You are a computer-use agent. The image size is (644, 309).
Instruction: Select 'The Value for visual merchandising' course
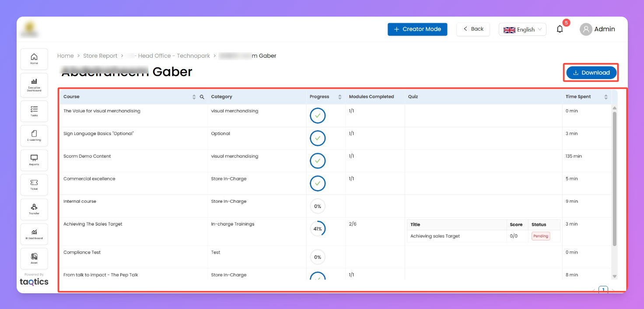102,111
